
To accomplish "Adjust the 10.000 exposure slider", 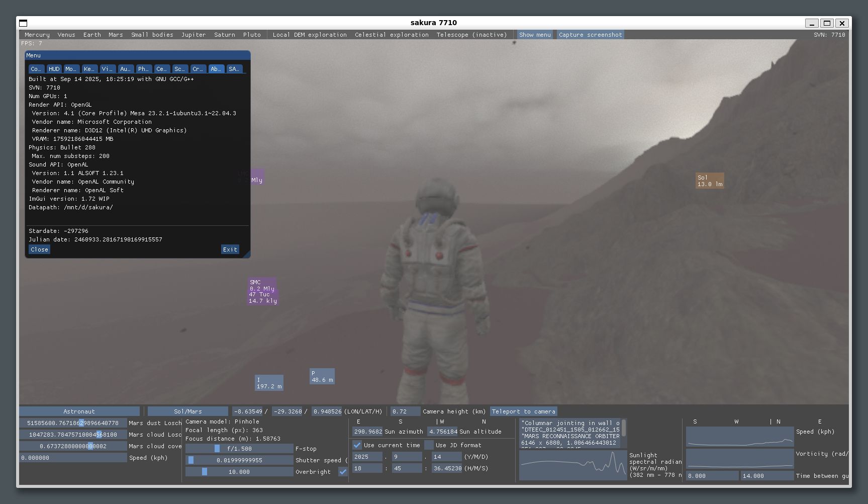I will pos(239,472).
